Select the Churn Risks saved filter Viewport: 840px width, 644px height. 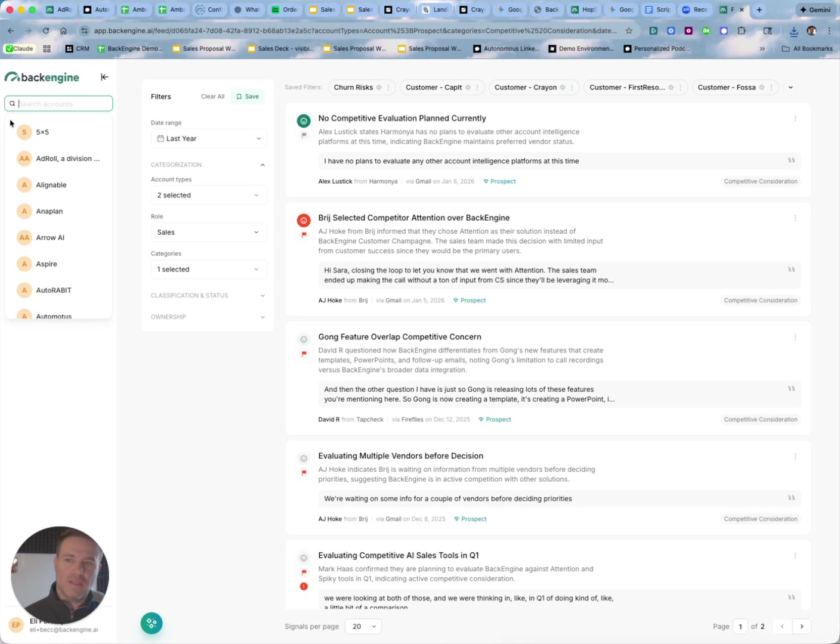(x=353, y=88)
